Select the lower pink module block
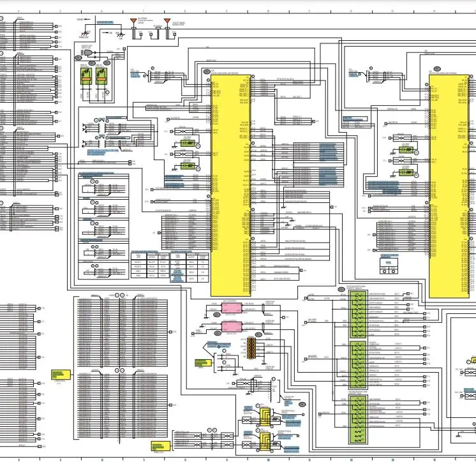Screen dimensions: 476x462 pos(232,327)
